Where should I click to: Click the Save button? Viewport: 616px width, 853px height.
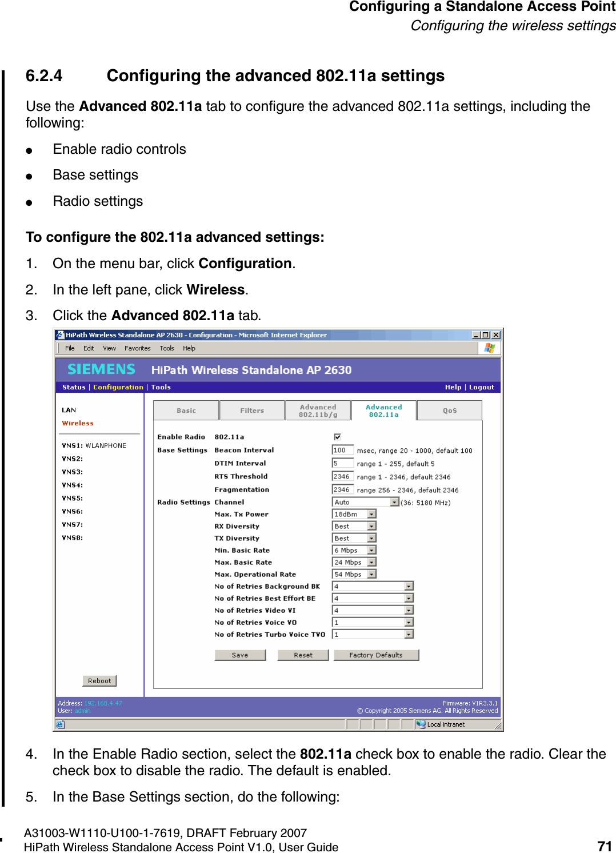pos(241,655)
